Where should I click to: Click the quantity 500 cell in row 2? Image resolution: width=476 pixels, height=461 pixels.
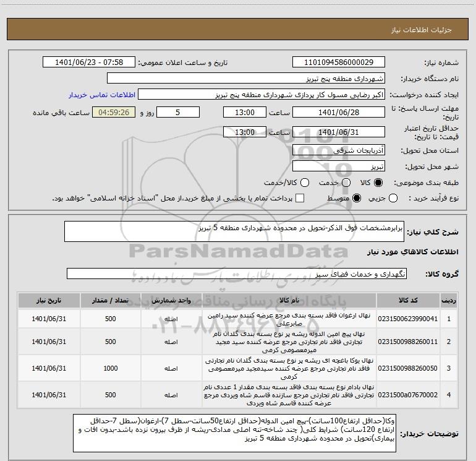coord(111,342)
